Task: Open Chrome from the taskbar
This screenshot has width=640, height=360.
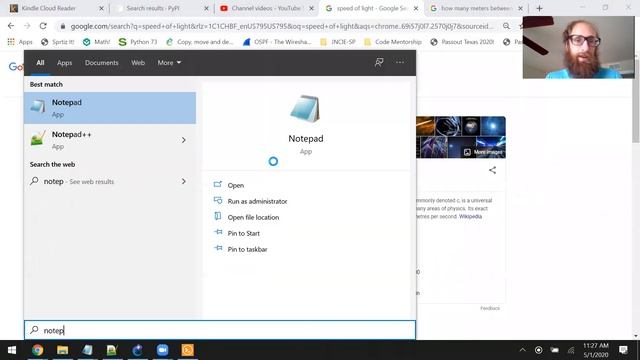Action: 38,350
